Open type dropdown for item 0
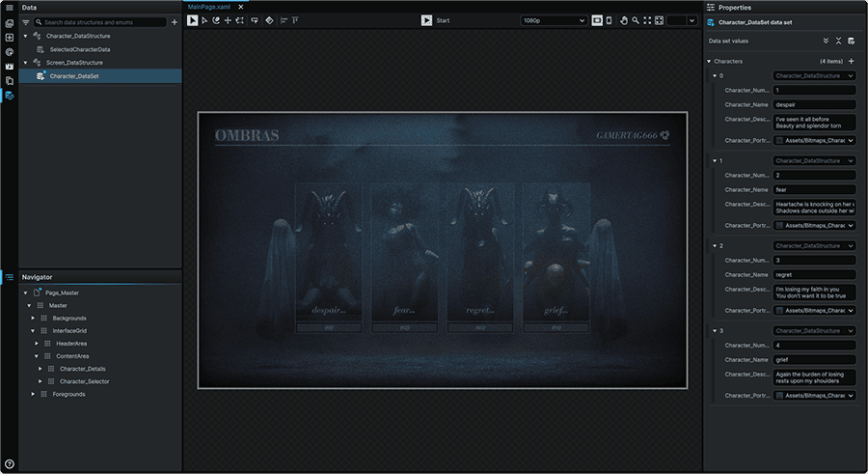This screenshot has height=474, width=868. coord(814,76)
